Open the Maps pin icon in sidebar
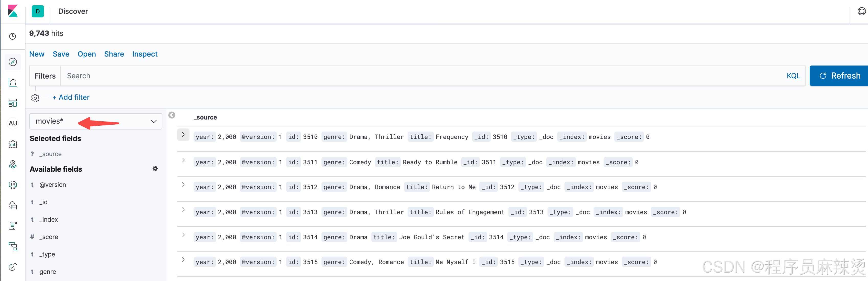This screenshot has height=281, width=868. point(13,164)
